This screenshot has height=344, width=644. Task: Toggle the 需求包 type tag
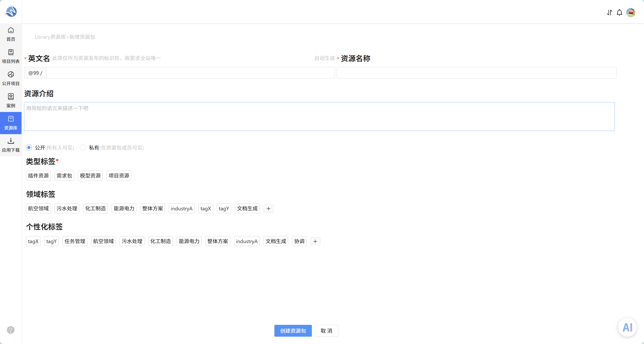point(64,176)
